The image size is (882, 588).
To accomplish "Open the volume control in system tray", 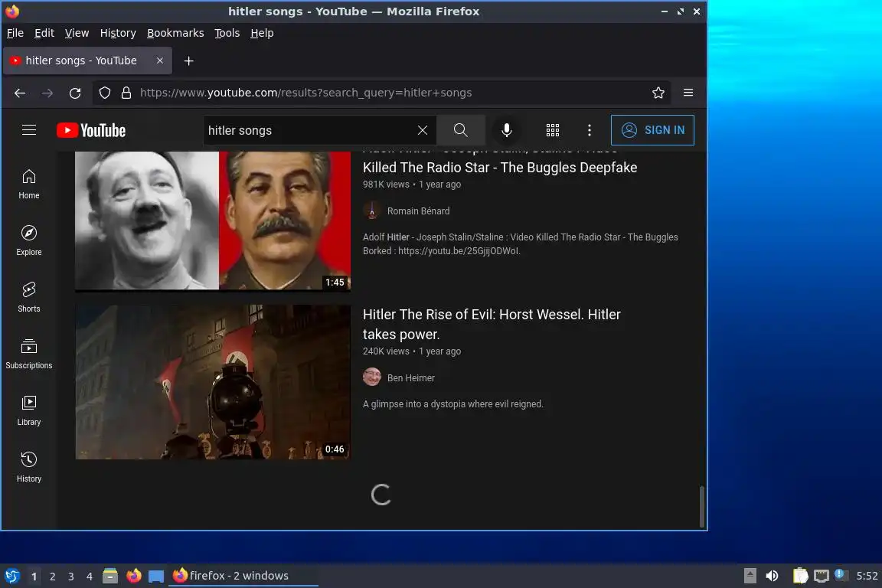I will tap(773, 576).
